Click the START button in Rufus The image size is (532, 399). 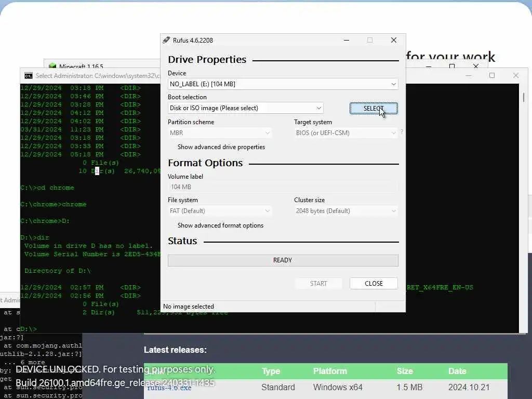click(x=318, y=283)
